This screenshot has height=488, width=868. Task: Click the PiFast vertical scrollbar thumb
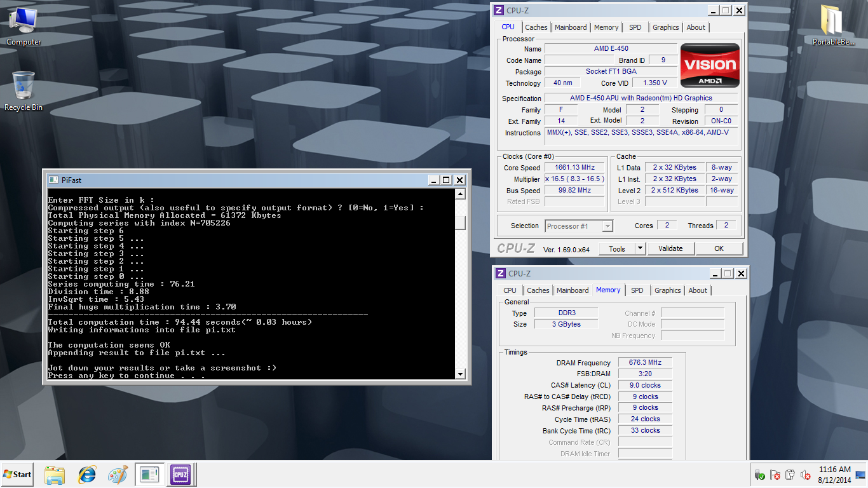coord(461,222)
